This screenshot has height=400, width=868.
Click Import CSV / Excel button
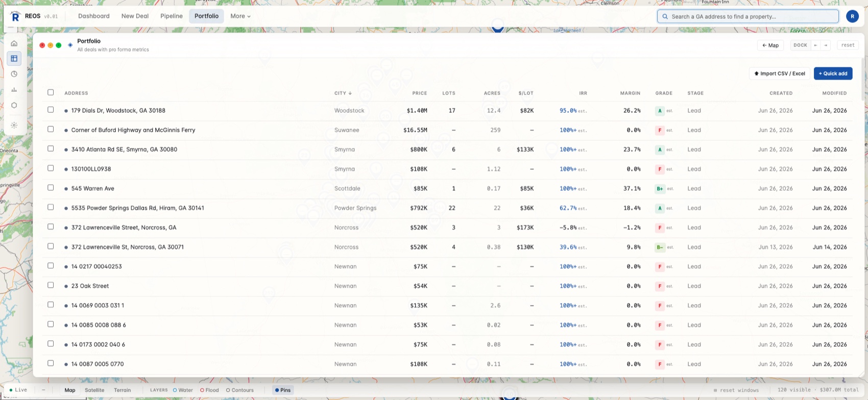pos(779,73)
